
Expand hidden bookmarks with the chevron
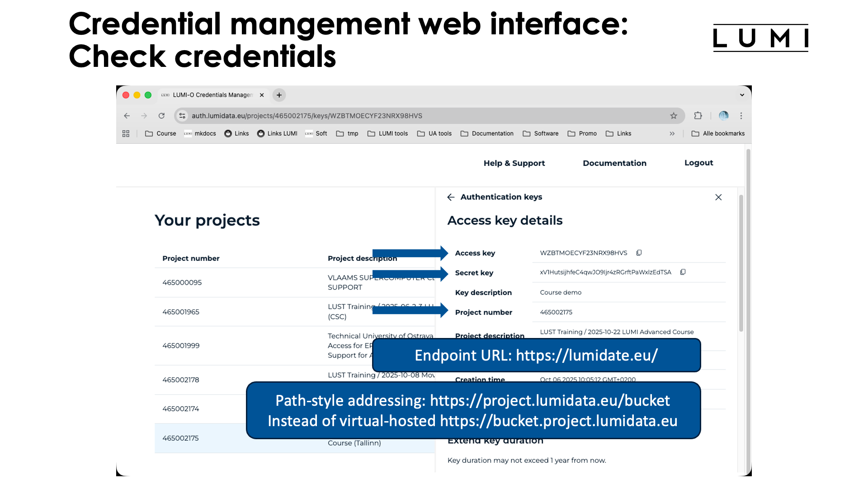point(672,133)
